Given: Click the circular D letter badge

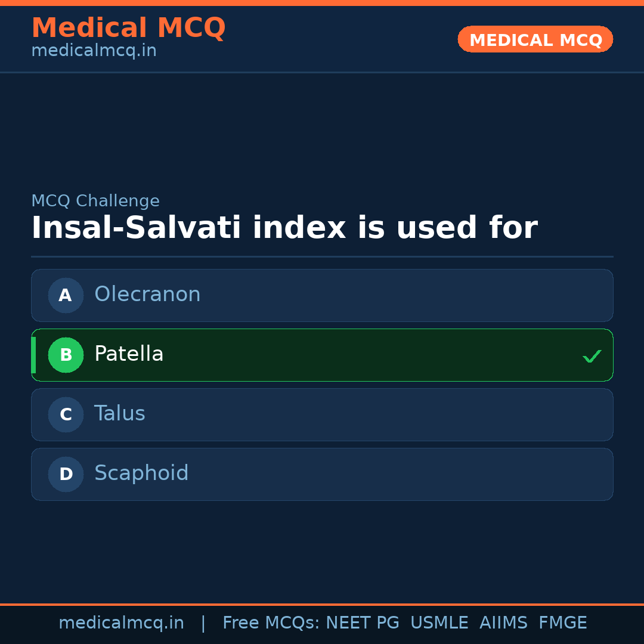Looking at the screenshot, I should point(66,474).
